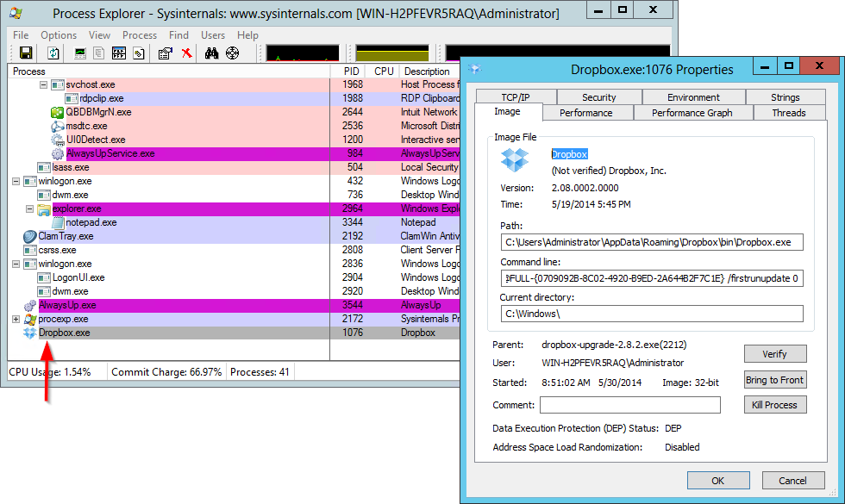Click the DLL/handle view toolbar icon

[119, 53]
